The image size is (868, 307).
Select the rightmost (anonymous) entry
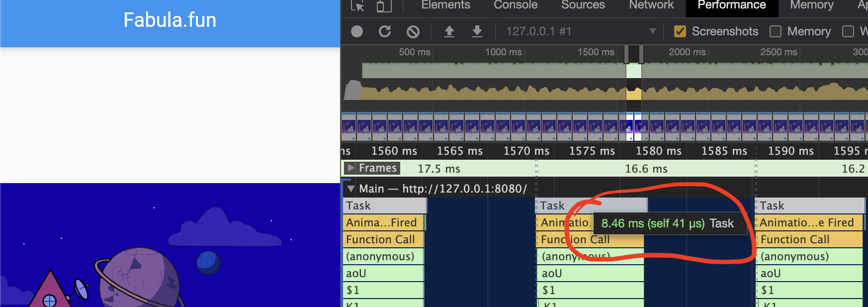(x=810, y=256)
